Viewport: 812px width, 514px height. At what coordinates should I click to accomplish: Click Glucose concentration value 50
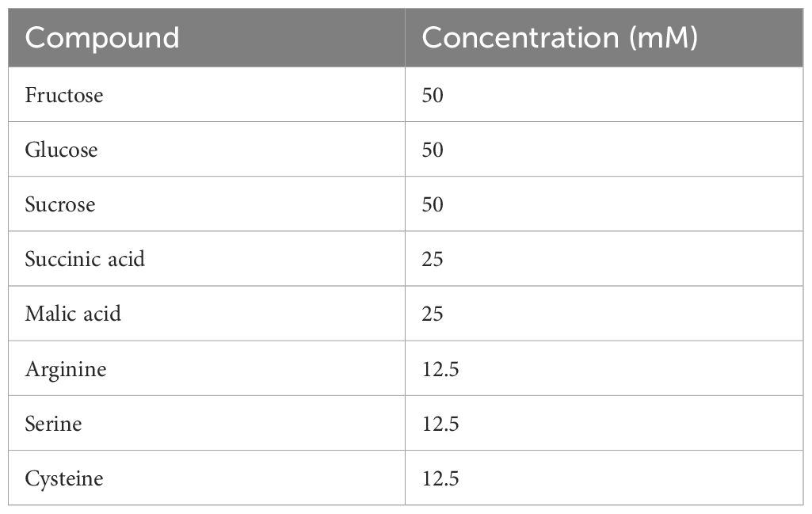[x=433, y=150]
